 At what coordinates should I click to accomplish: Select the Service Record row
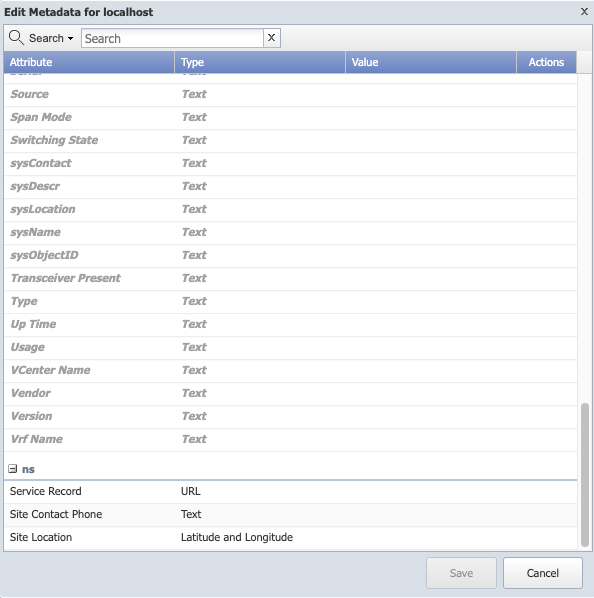point(291,491)
